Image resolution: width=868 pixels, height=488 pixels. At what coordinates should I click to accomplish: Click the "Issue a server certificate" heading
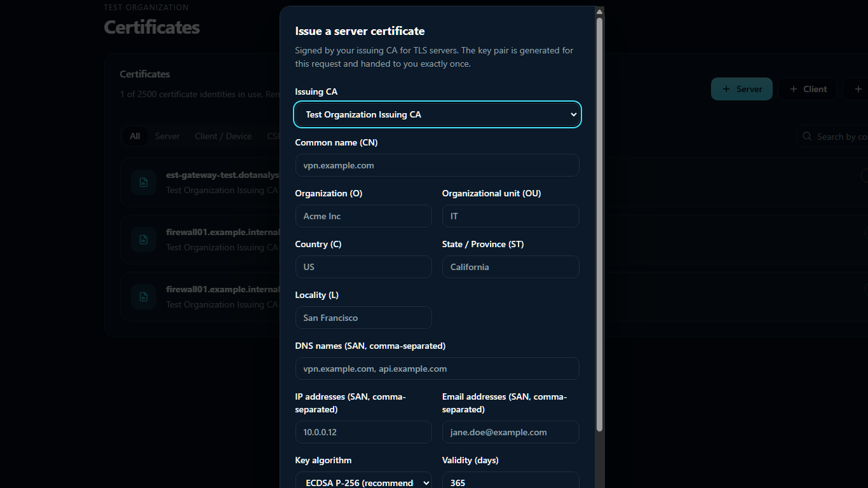(x=360, y=31)
